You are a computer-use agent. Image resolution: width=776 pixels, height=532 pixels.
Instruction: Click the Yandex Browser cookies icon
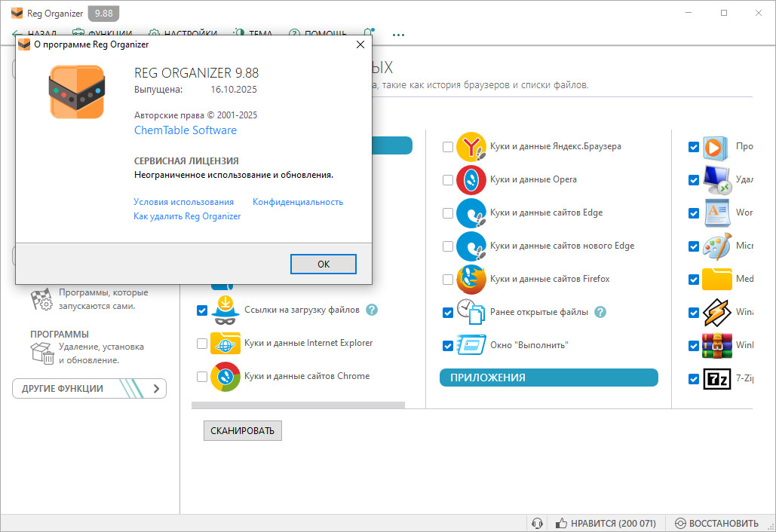(x=471, y=147)
